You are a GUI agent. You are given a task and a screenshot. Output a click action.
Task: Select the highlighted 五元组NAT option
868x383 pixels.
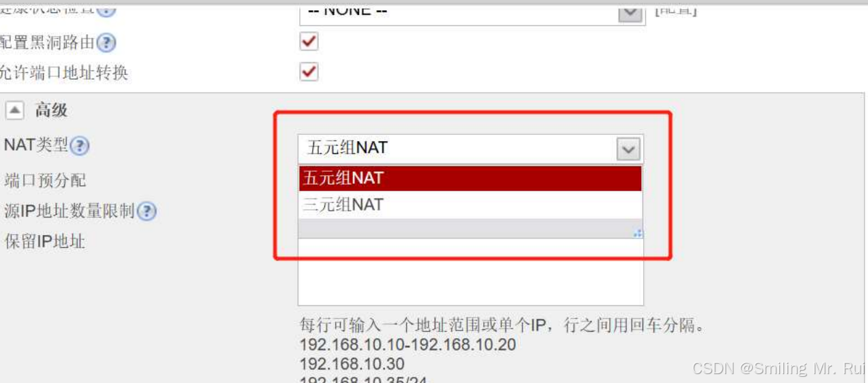(x=470, y=179)
